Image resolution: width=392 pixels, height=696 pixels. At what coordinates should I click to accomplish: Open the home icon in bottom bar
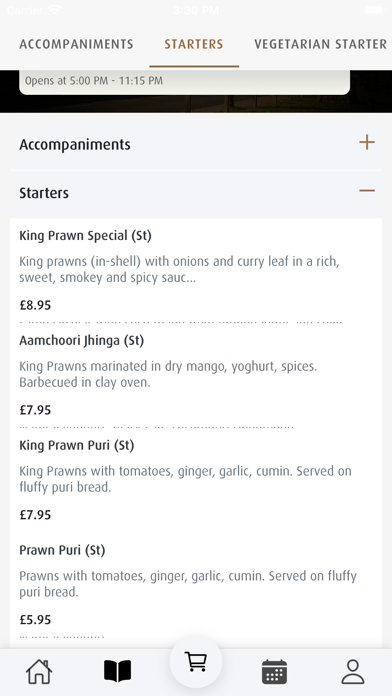39,672
